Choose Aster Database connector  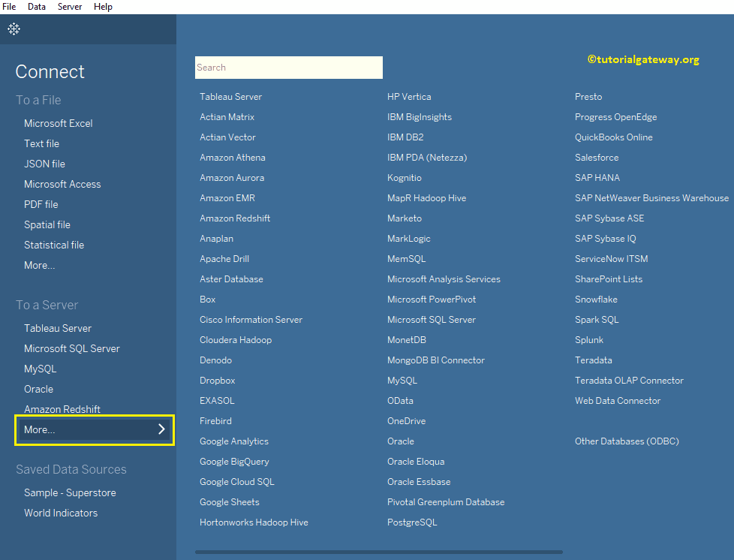[231, 279]
